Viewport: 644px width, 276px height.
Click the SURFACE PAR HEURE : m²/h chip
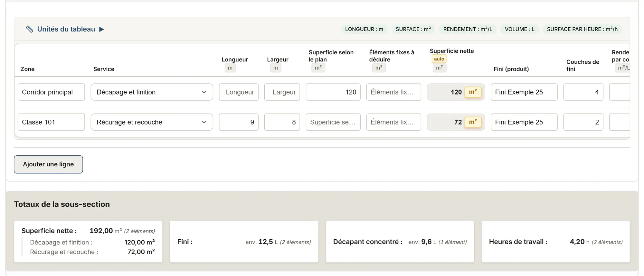582,29
